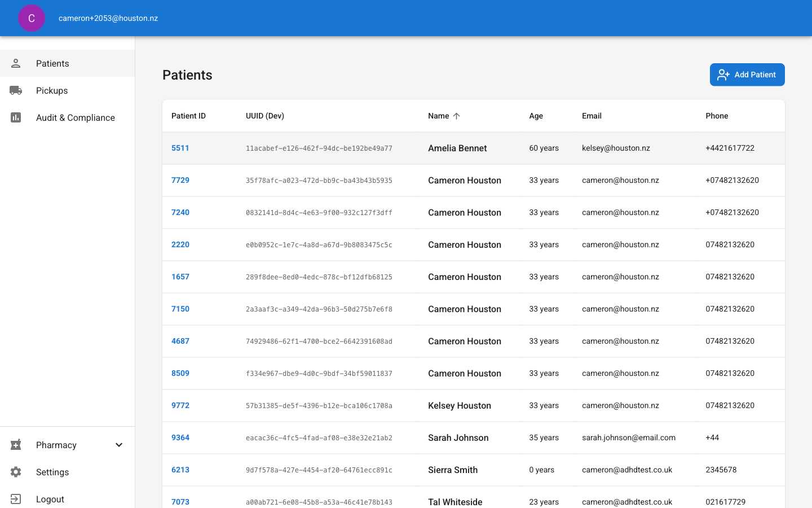Viewport: 812px width, 508px height.
Task: Open the Patients sidebar item
Action: tap(68, 63)
